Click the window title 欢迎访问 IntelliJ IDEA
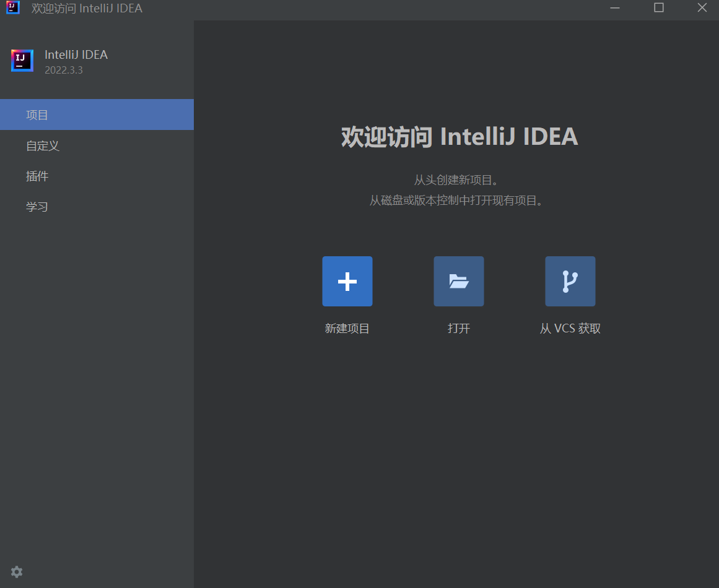The width and height of the screenshot is (719, 588). point(87,8)
